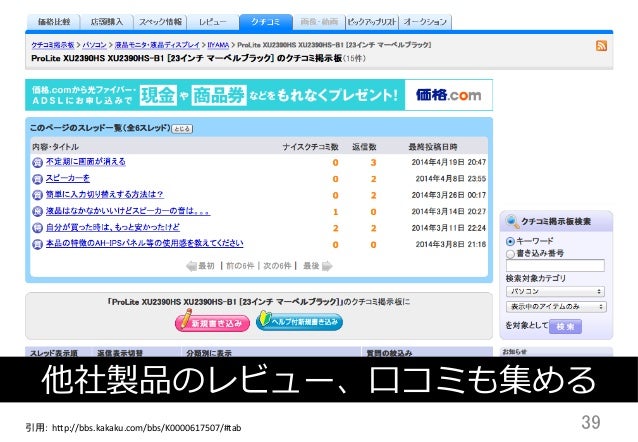Click thread icon beside 本品の特徴のAH-IPSパネル

click(37, 244)
